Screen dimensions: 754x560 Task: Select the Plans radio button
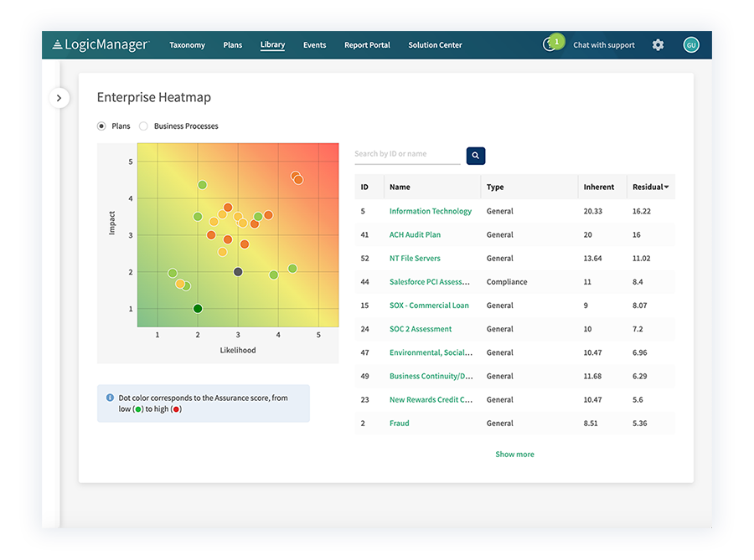click(x=101, y=126)
